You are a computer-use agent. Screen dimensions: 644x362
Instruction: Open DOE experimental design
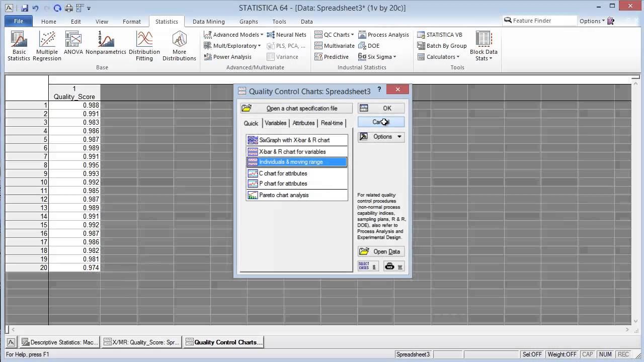(369, 46)
